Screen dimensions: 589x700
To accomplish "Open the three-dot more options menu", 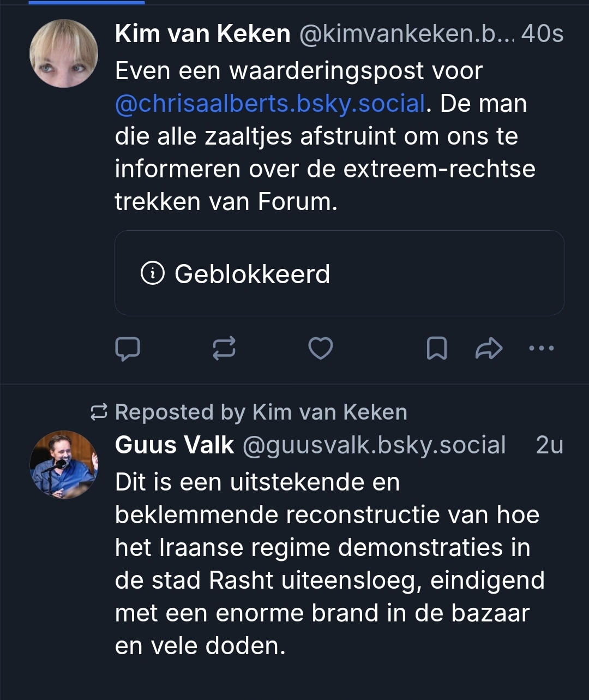I will [x=542, y=348].
